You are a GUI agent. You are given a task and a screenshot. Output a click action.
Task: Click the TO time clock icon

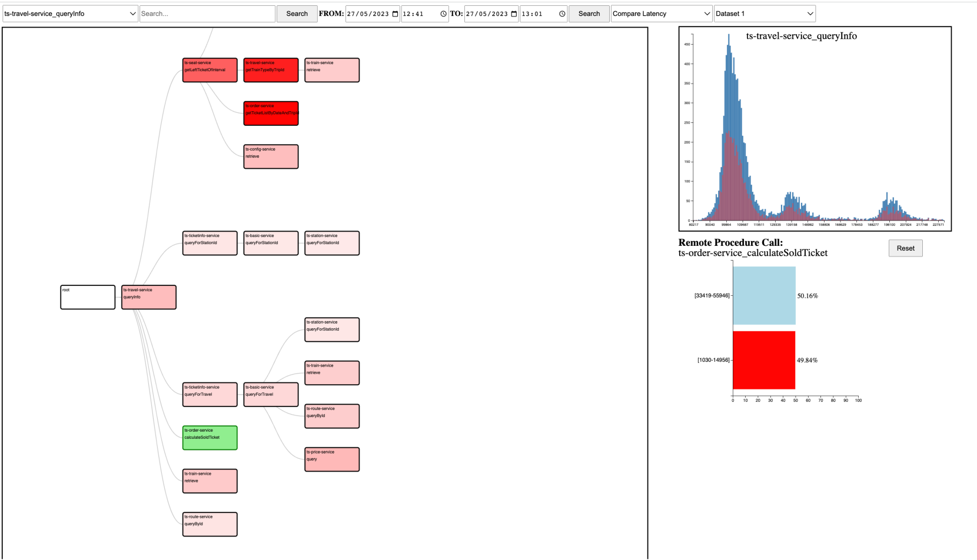click(562, 14)
